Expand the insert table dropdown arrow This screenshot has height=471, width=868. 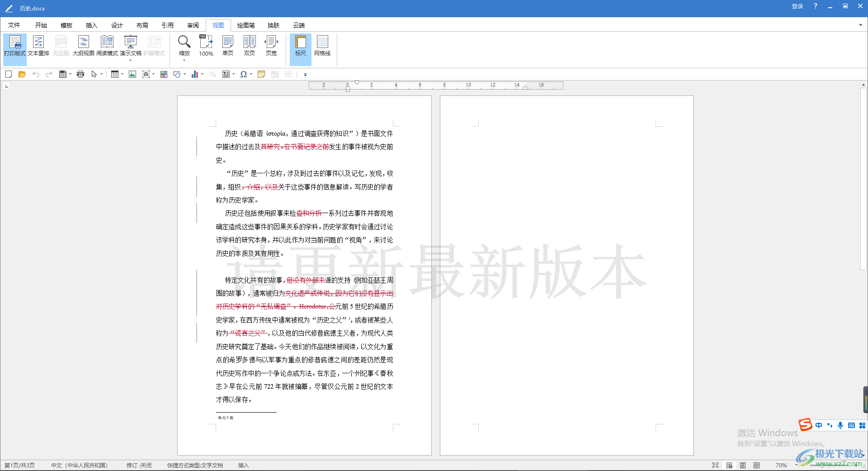(x=122, y=74)
